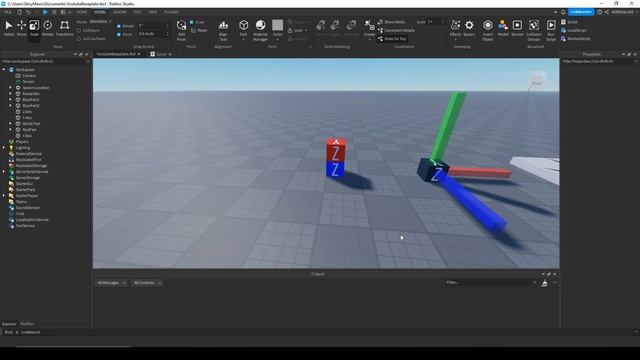Open the Align Tool

[223, 30]
